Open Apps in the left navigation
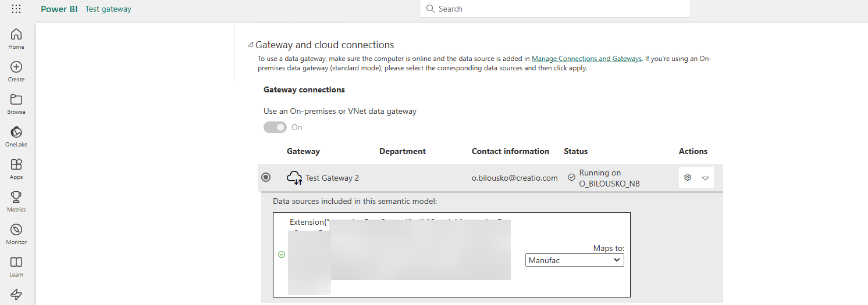Image resolution: width=868 pixels, height=305 pixels. pos(16,169)
